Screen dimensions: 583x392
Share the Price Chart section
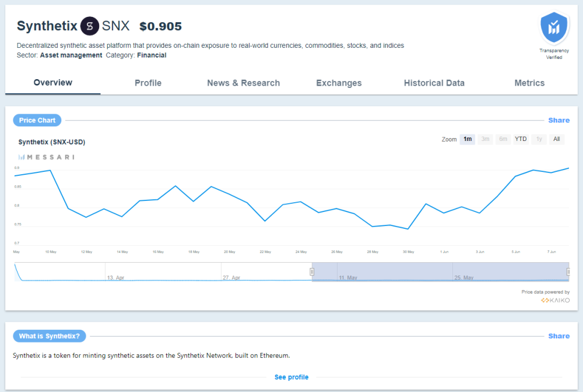click(x=559, y=121)
